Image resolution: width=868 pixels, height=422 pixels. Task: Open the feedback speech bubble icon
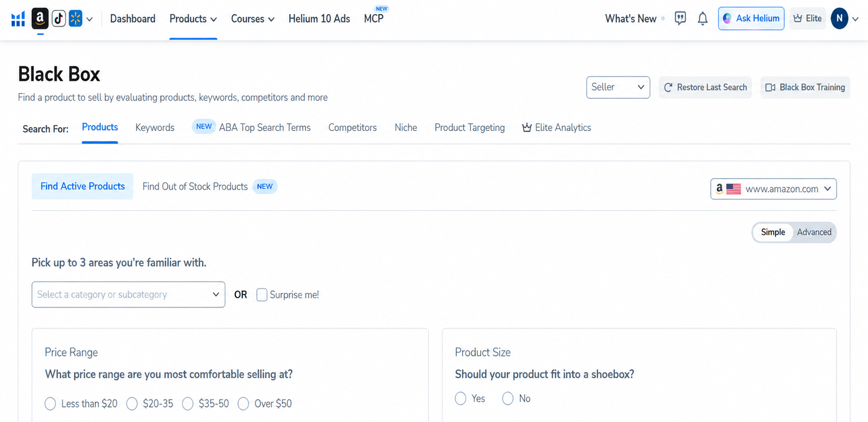680,18
